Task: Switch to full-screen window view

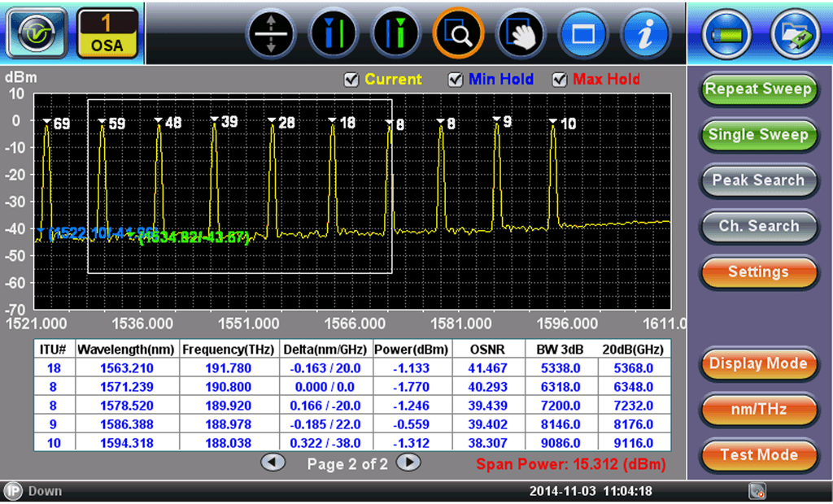Action: 583,33
